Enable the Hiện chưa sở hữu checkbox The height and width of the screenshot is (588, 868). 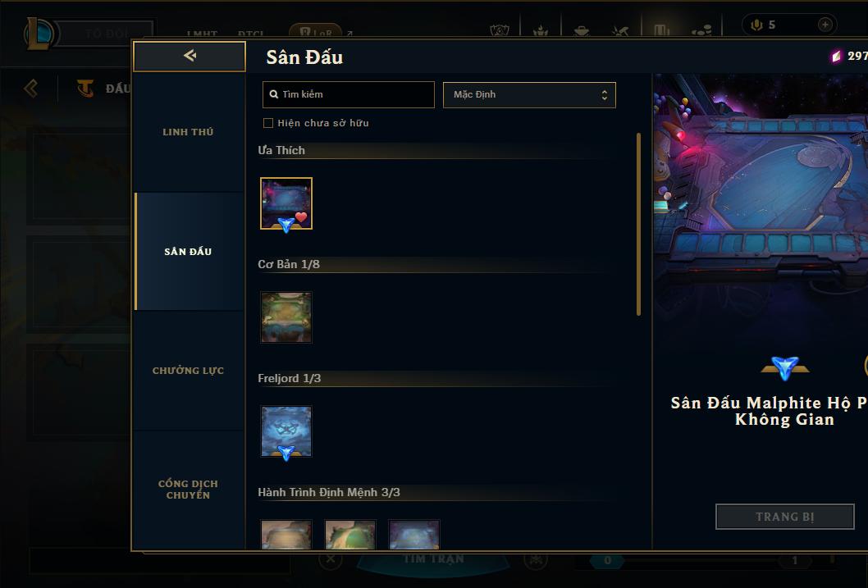pos(268,123)
